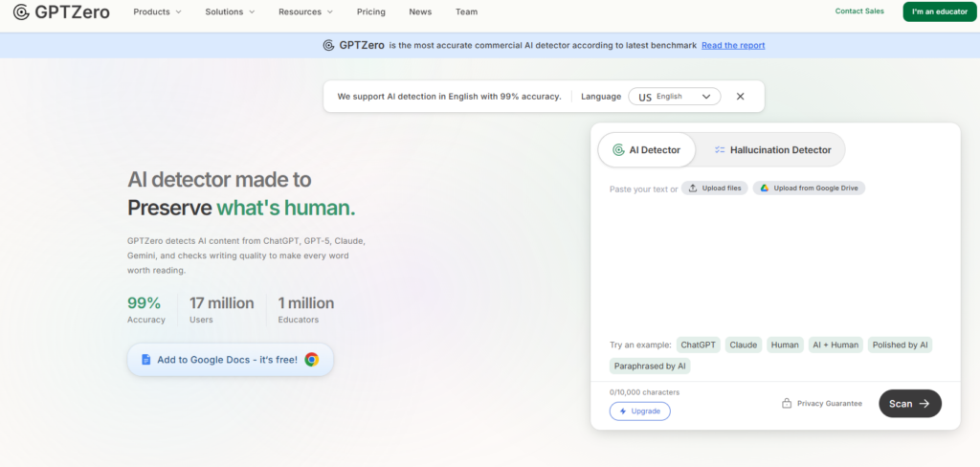Image resolution: width=980 pixels, height=467 pixels.
Task: Open the Products dropdown menu
Action: coord(158,11)
